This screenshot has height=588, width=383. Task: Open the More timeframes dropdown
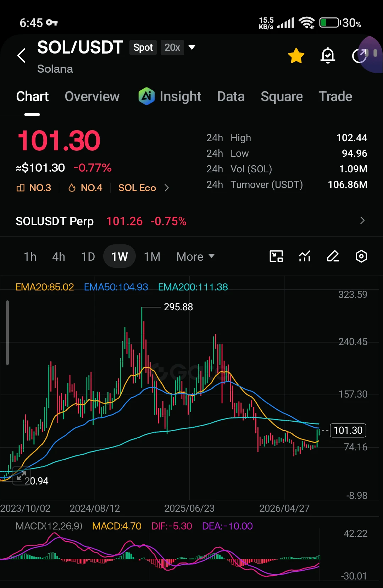[x=195, y=256]
